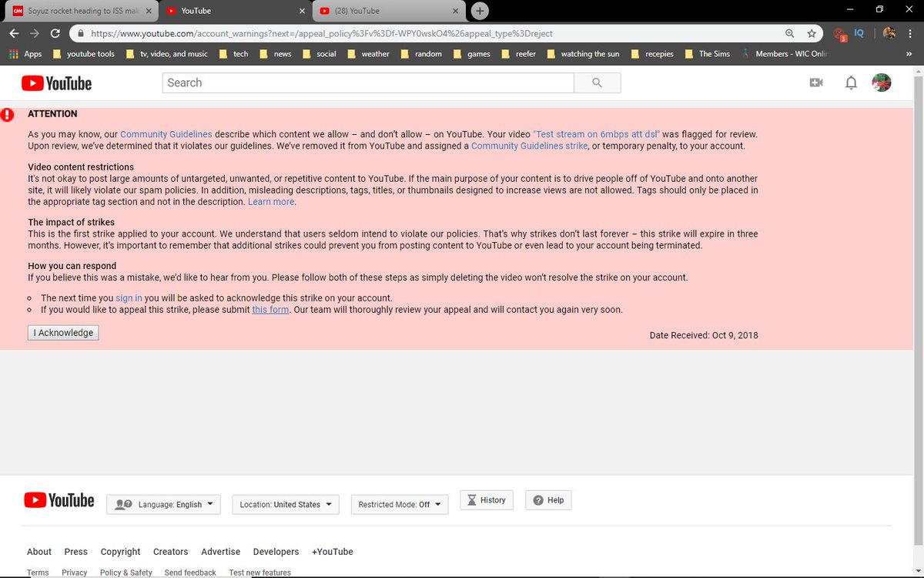Open the new tab plus button
924x578 pixels.
(x=480, y=11)
